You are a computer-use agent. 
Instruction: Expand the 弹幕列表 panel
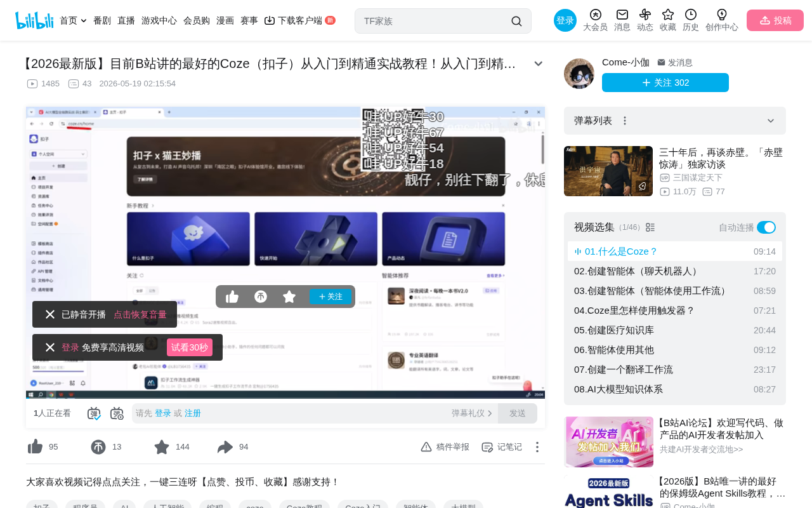pyautogui.click(x=771, y=121)
